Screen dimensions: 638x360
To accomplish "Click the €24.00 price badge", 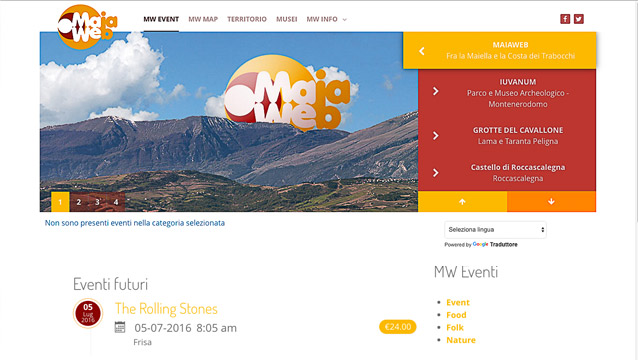I will coord(398,327).
